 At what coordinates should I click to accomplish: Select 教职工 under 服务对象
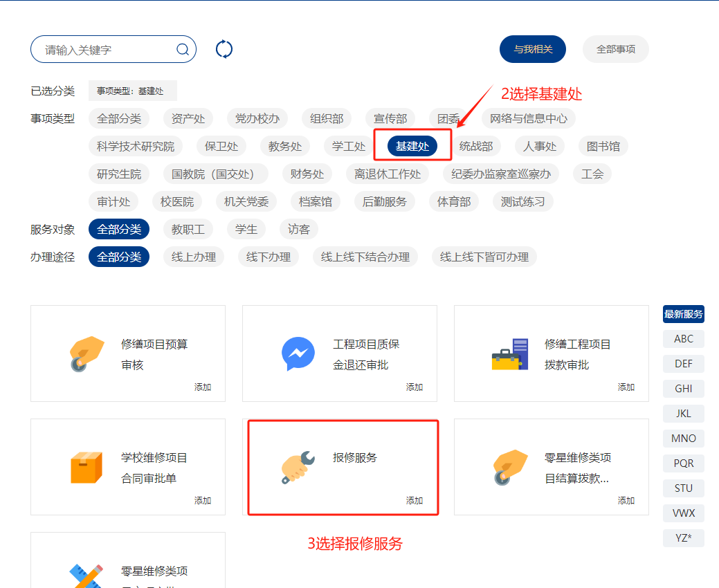(188, 229)
